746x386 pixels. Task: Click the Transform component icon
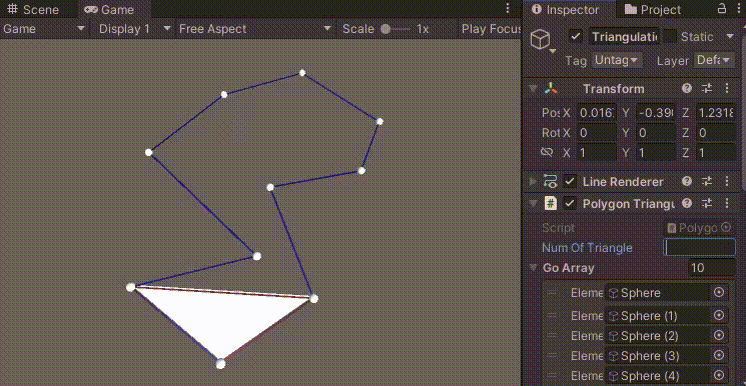(x=550, y=89)
